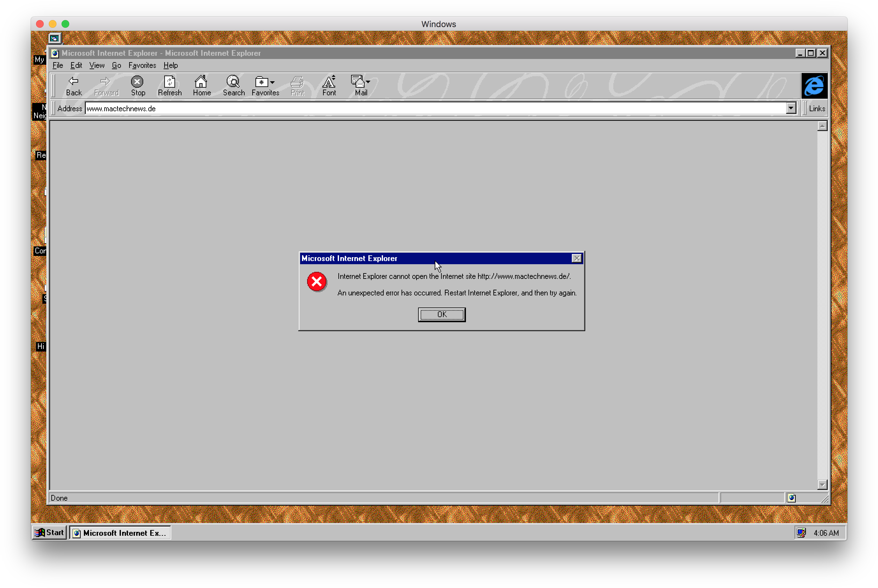Image resolution: width=878 pixels, height=588 pixels.
Task: Click the scrollbar up arrow
Action: click(x=822, y=127)
